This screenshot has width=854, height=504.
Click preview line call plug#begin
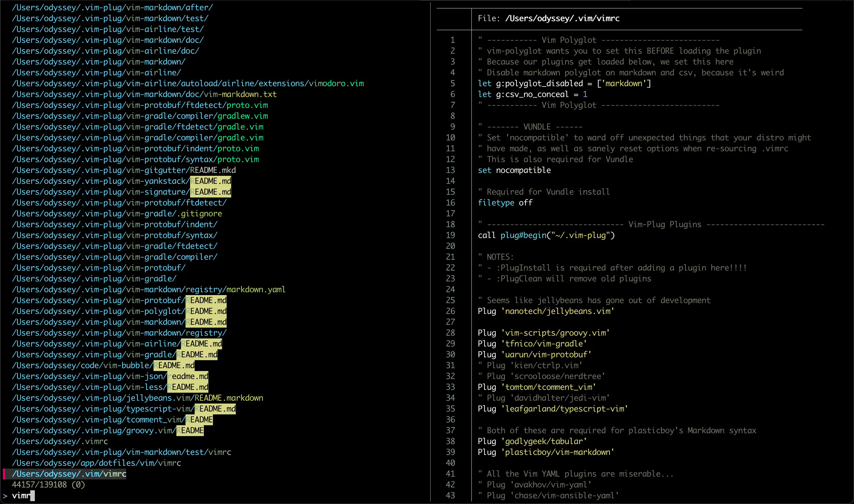tap(546, 235)
